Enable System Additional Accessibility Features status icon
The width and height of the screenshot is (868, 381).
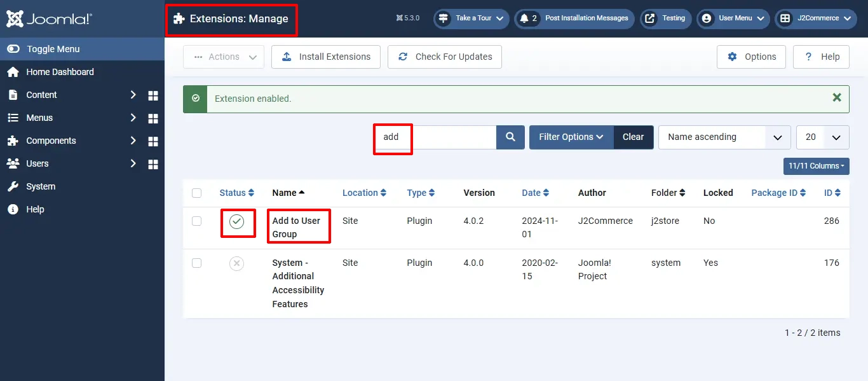[236, 263]
